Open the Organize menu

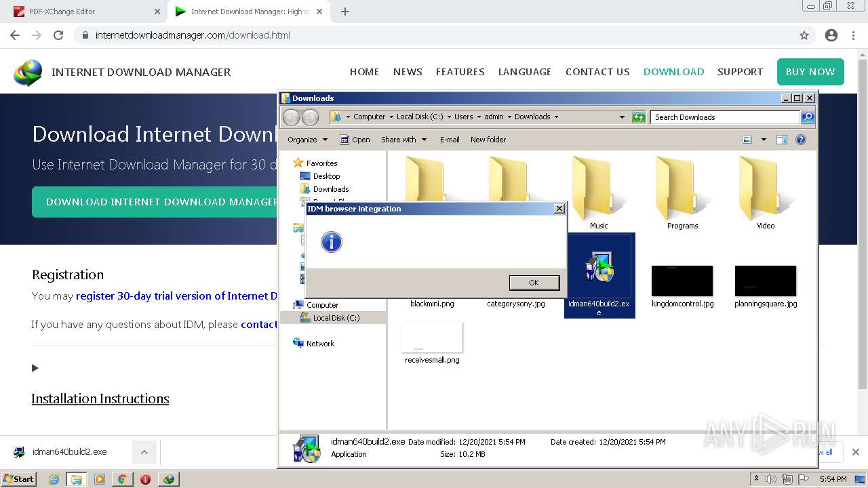click(307, 140)
